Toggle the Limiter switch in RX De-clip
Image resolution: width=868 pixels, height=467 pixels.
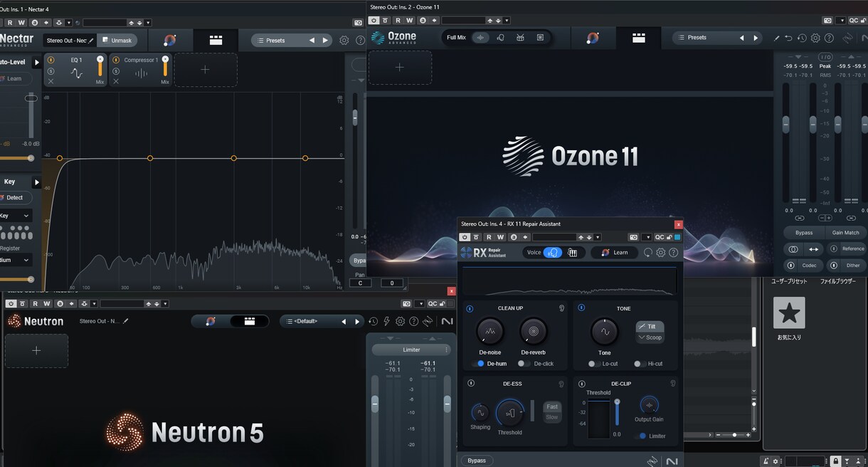click(x=641, y=436)
